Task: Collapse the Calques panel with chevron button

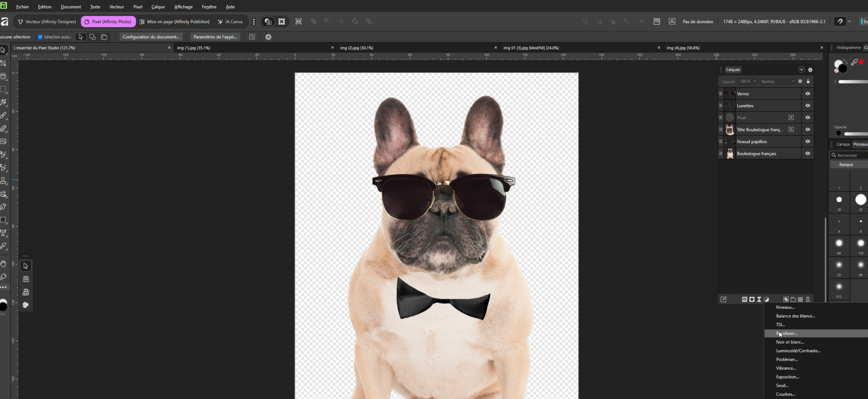Action: [802, 70]
